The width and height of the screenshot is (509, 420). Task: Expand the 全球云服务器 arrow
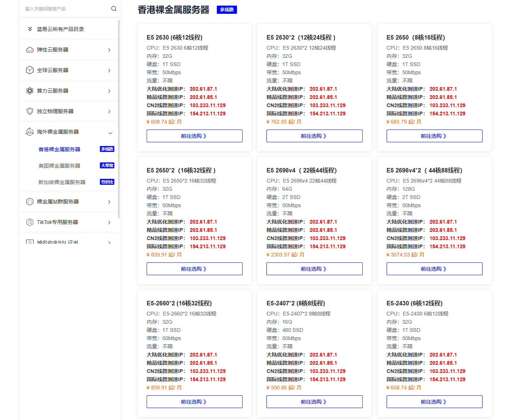109,71
